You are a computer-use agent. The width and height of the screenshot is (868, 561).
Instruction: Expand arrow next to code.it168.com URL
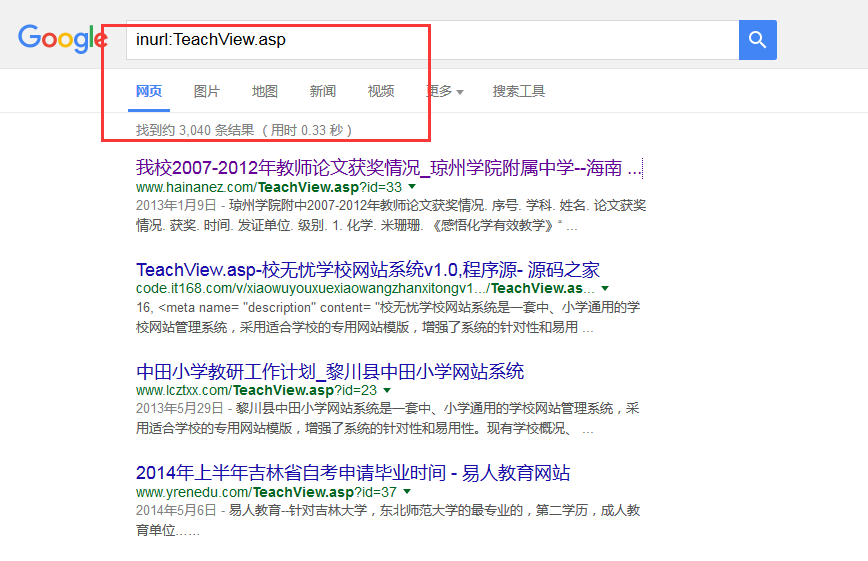pos(605,289)
